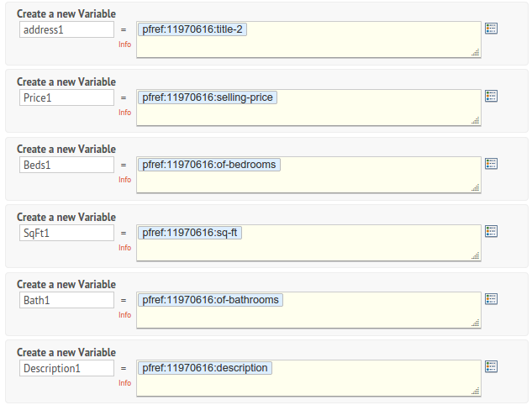The image size is (532, 405).
Task: Open the field picker icon beside SqFt1
Action: pos(492,230)
